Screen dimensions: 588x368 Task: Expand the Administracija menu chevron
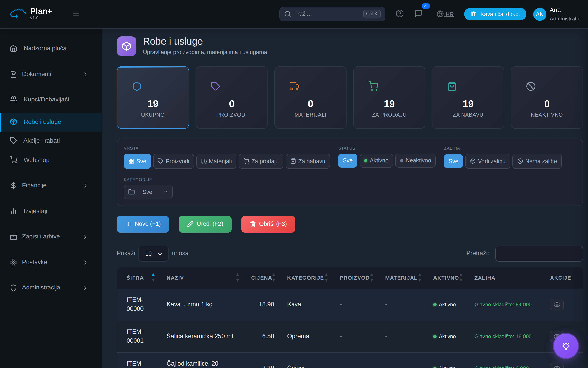click(85, 288)
